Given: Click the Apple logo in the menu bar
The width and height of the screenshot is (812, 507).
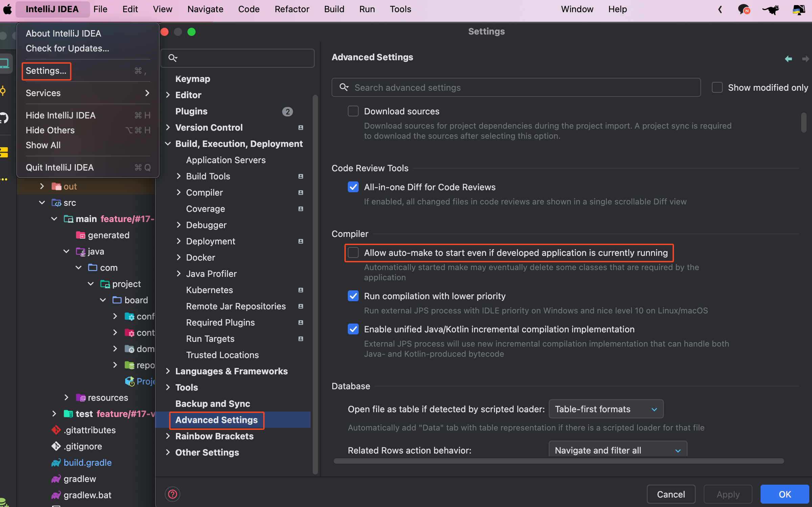Looking at the screenshot, I should [7, 9].
